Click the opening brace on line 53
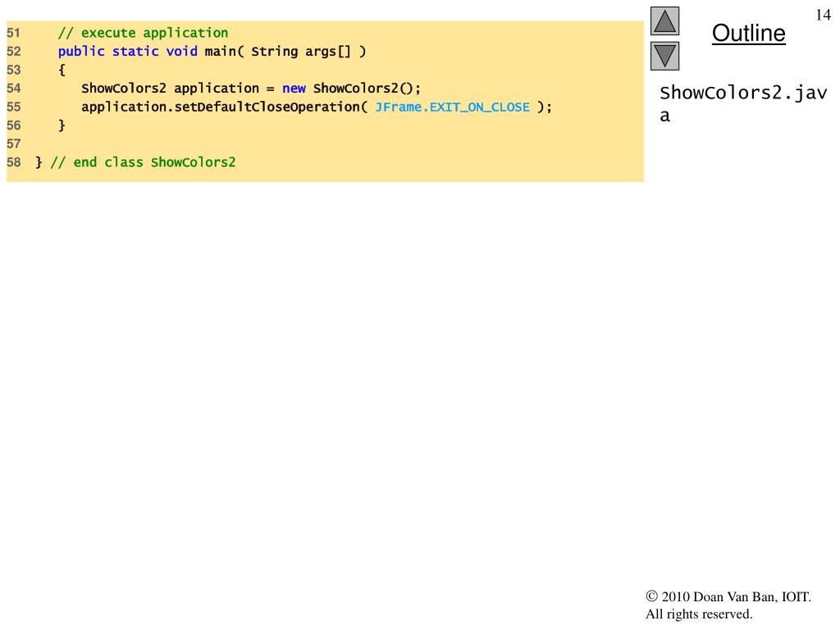 [x=62, y=70]
